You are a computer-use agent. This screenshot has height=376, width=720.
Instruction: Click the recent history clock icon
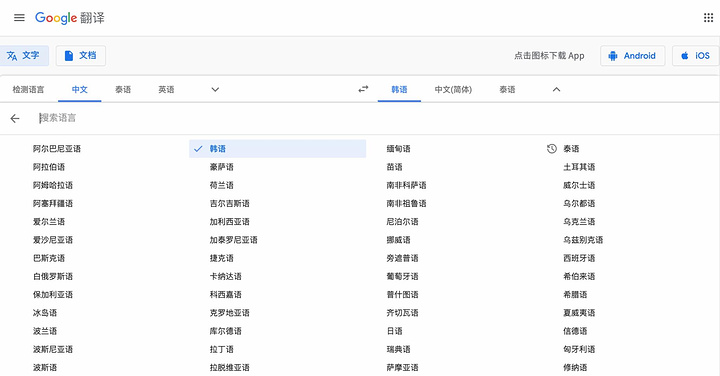pos(551,149)
